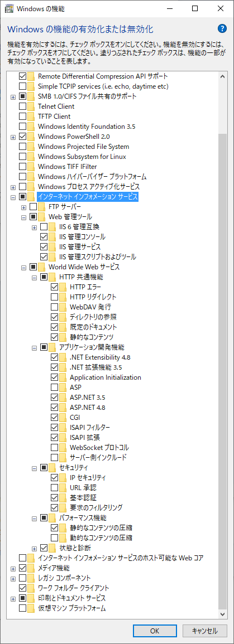Click the scrollbar up arrow

[222, 76]
